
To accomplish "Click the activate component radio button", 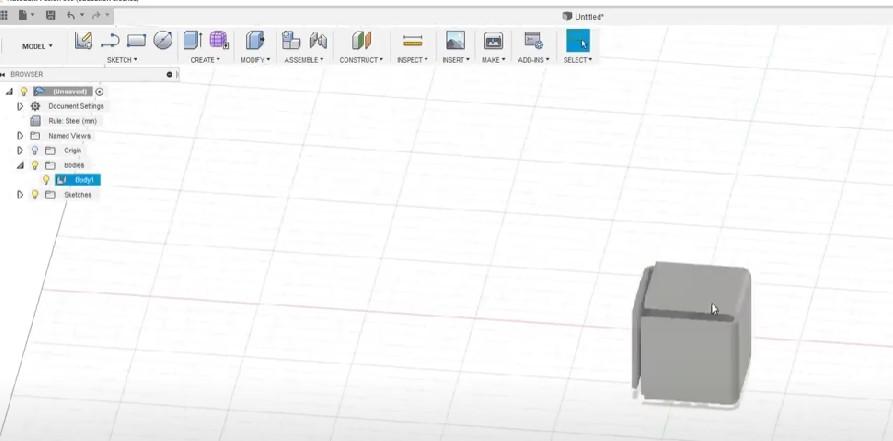I will (100, 91).
